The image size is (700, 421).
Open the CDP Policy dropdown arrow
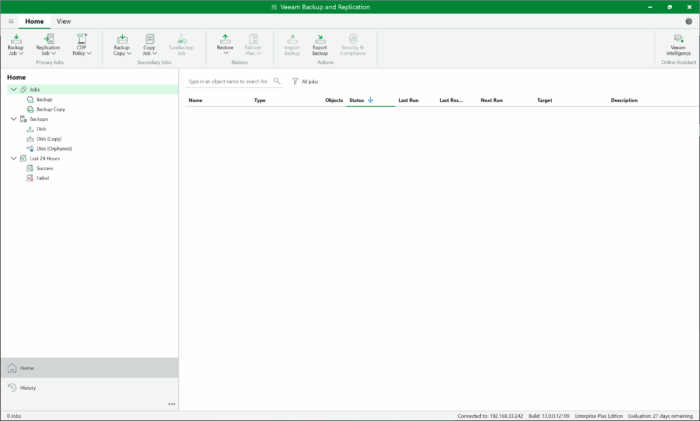click(89, 54)
